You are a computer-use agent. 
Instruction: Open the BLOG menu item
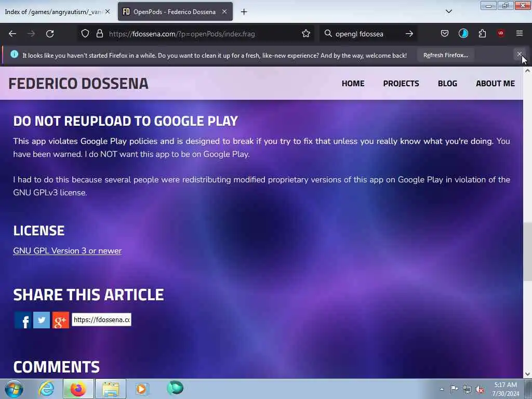pyautogui.click(x=447, y=84)
